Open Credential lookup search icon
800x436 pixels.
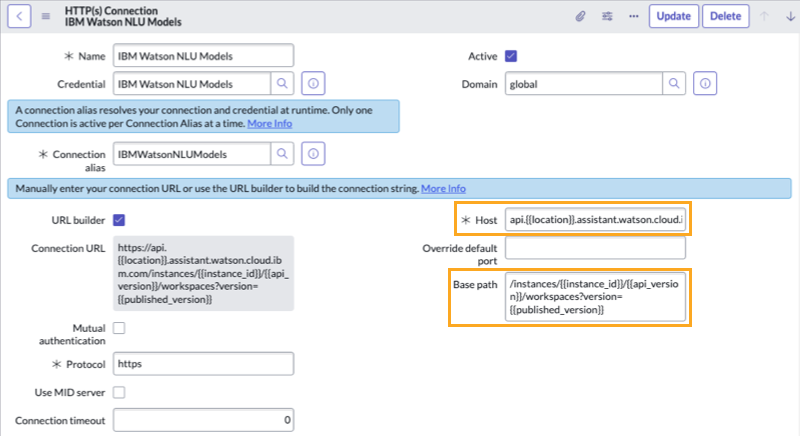282,83
